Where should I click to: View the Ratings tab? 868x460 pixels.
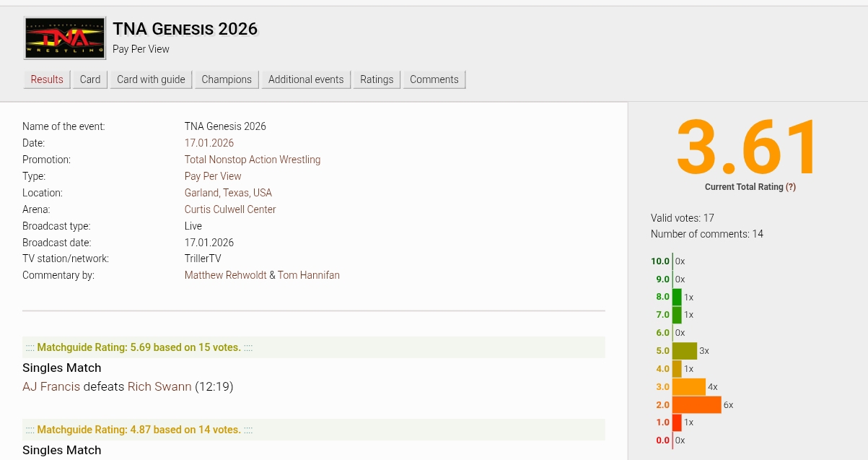(x=377, y=79)
